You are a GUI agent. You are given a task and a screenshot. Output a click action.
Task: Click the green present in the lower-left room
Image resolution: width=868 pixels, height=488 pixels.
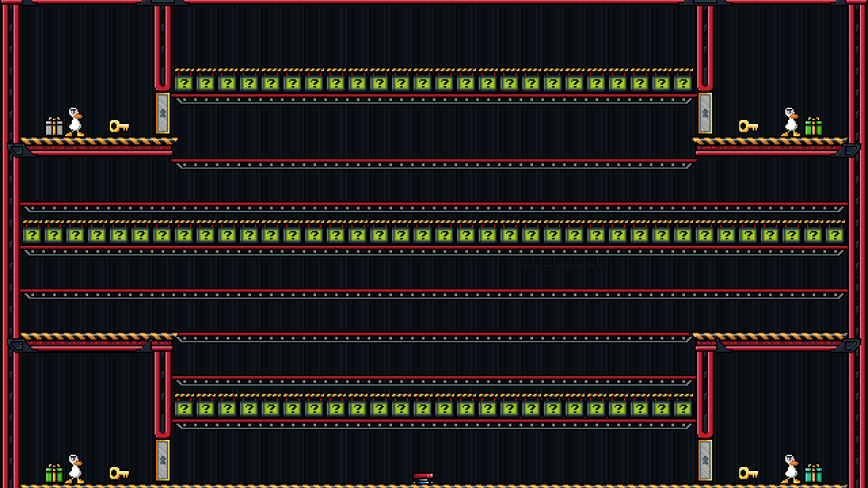pyautogui.click(x=54, y=474)
